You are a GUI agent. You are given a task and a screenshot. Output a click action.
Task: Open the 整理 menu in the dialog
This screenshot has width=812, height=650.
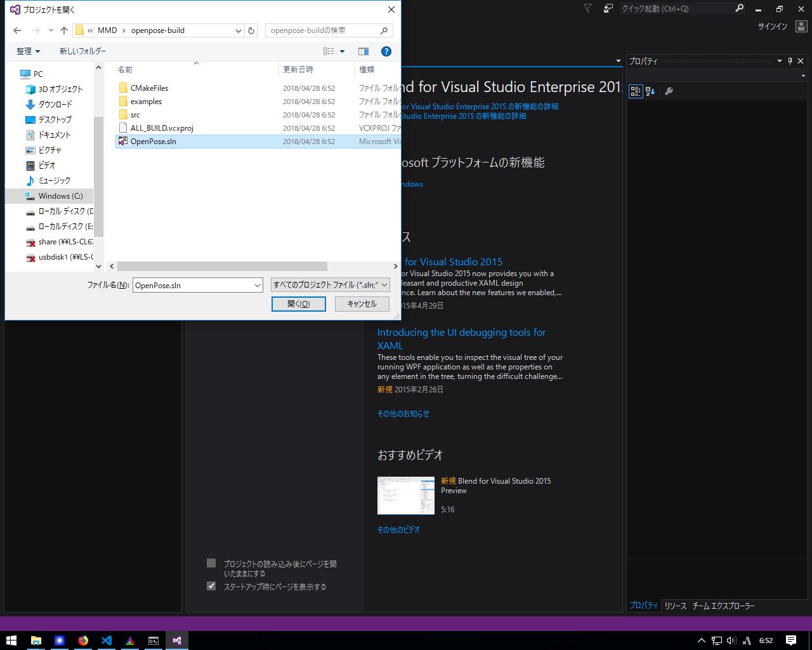tap(28, 51)
